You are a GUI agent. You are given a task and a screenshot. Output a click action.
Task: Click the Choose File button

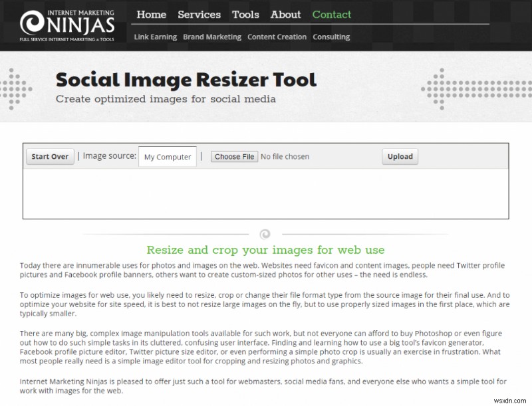(x=234, y=156)
